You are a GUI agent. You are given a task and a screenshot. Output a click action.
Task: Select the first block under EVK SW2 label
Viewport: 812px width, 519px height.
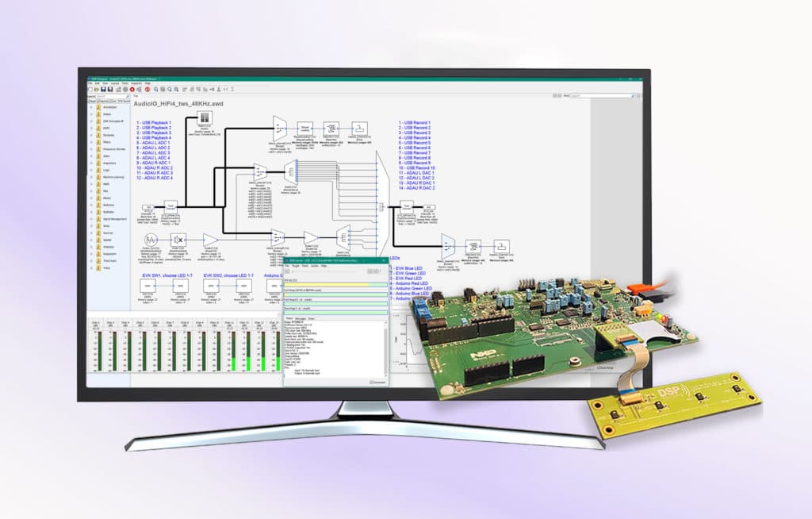point(210,286)
